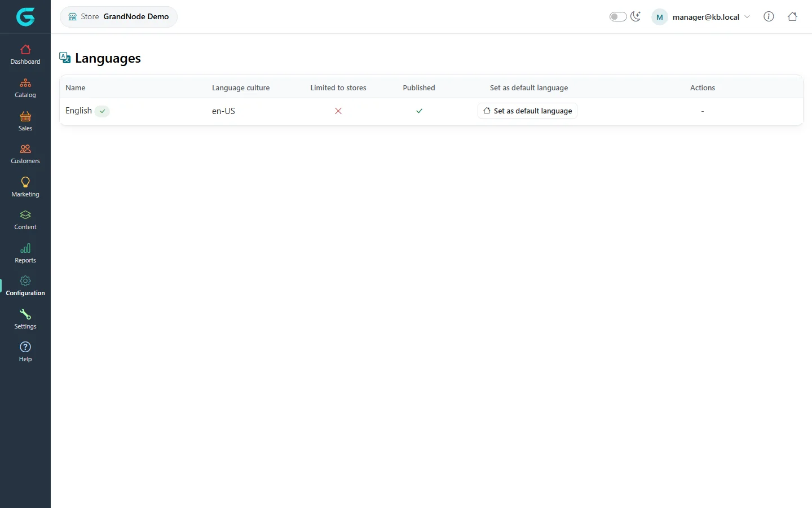This screenshot has height=508, width=812.
Task: Click the Set as default language button
Action: [527, 111]
